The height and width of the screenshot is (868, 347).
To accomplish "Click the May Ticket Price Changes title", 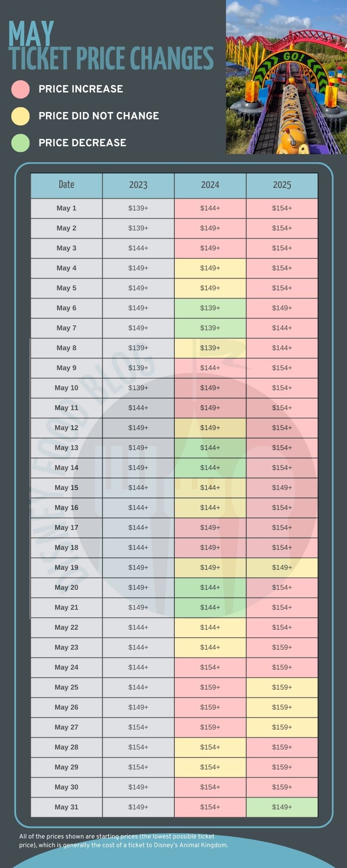I will (111, 47).
